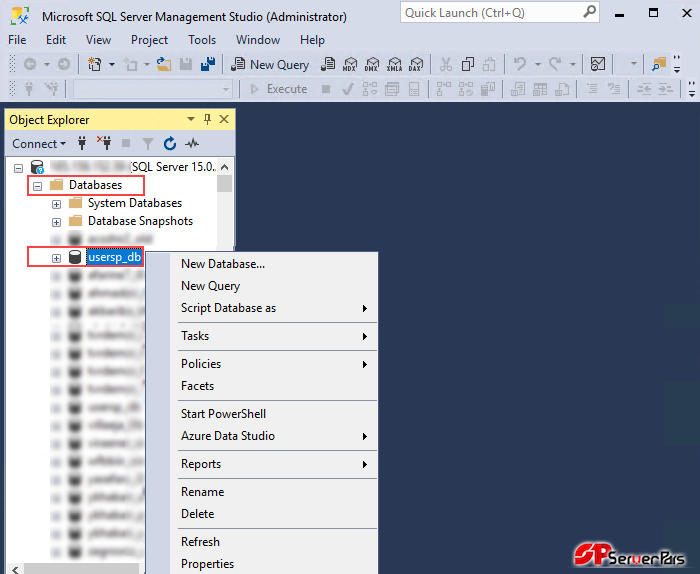Open Activity Monitor in Object Explorer

[192, 144]
